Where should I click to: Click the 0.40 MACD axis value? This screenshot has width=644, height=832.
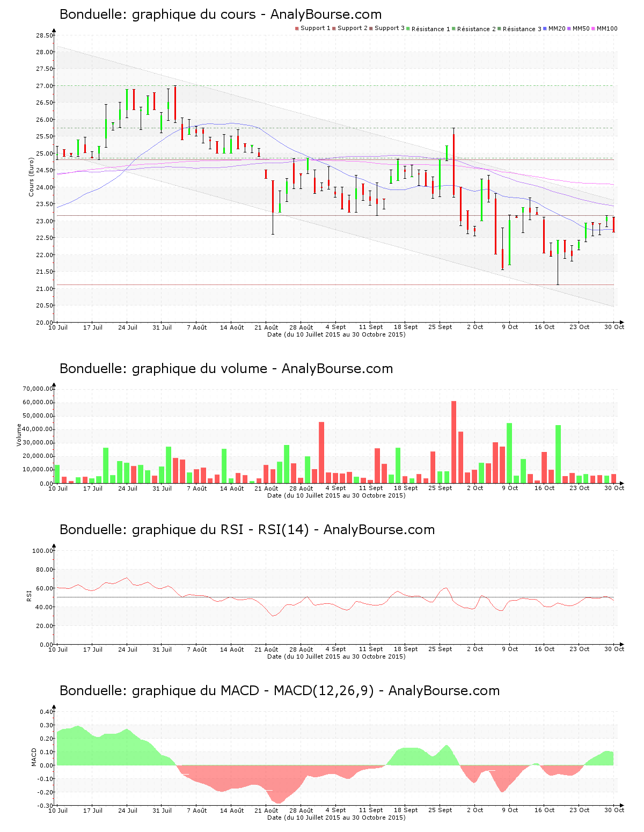pos(47,712)
